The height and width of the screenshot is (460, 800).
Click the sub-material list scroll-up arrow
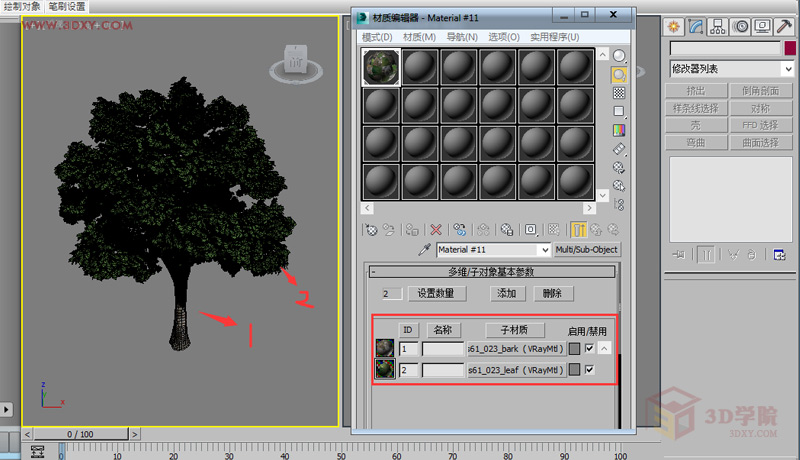click(x=605, y=349)
